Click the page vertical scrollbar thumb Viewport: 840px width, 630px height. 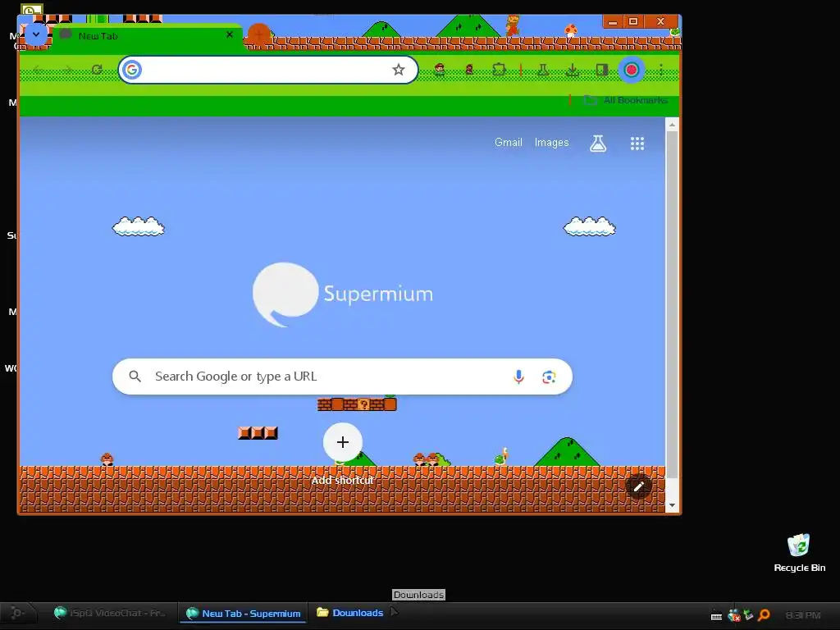[x=672, y=304]
